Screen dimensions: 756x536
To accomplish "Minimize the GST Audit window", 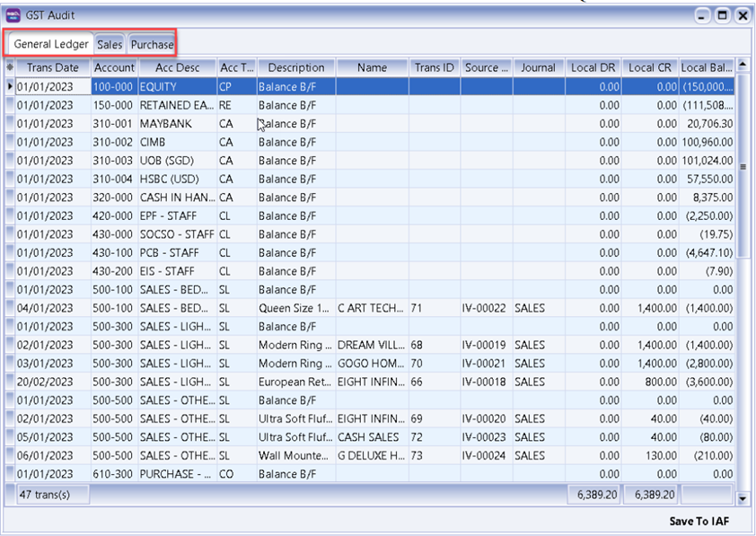I will click(x=703, y=15).
